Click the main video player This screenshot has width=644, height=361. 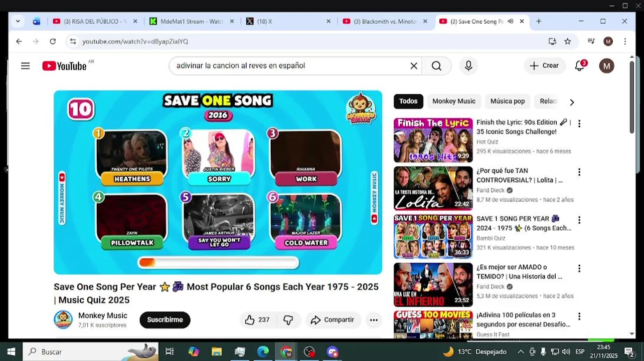point(218,183)
